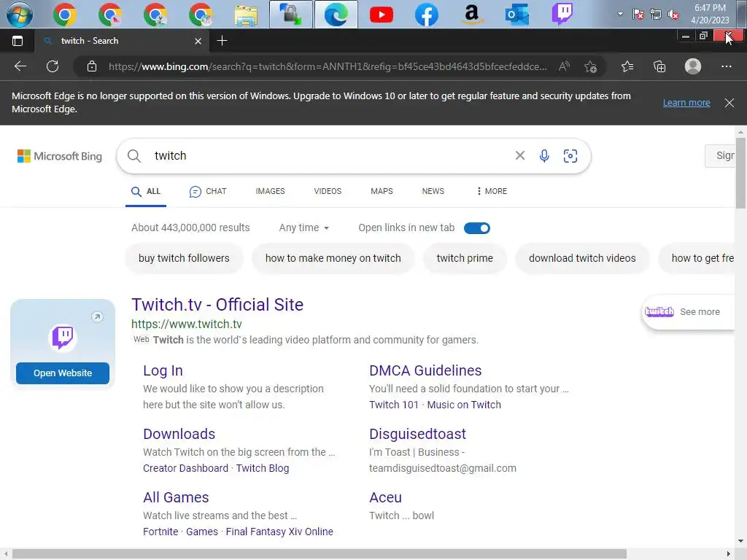Open the Collections panel
This screenshot has width=747, height=560.
tap(659, 66)
